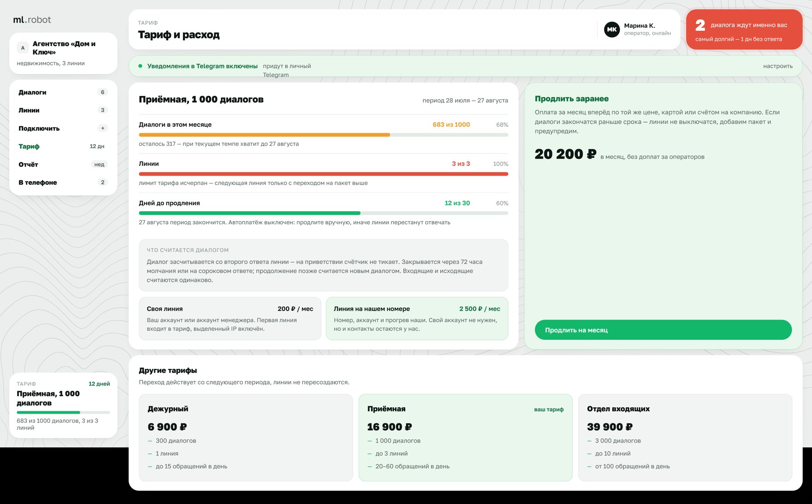Click '39 900 ₽' price
Screen dimensions: 812x504
point(610,427)
